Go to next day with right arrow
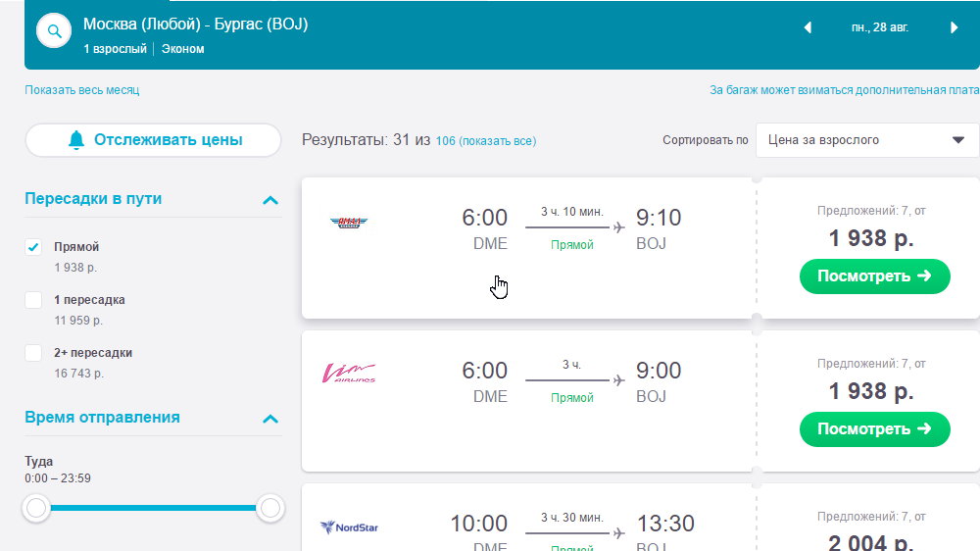Image resolution: width=980 pixels, height=551 pixels. pyautogui.click(x=954, y=27)
